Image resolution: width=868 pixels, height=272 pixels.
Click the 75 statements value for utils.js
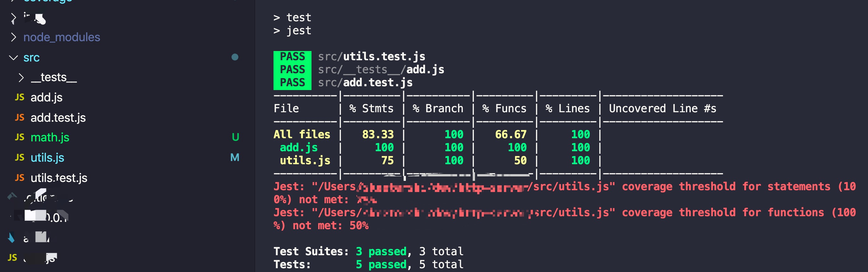click(387, 161)
